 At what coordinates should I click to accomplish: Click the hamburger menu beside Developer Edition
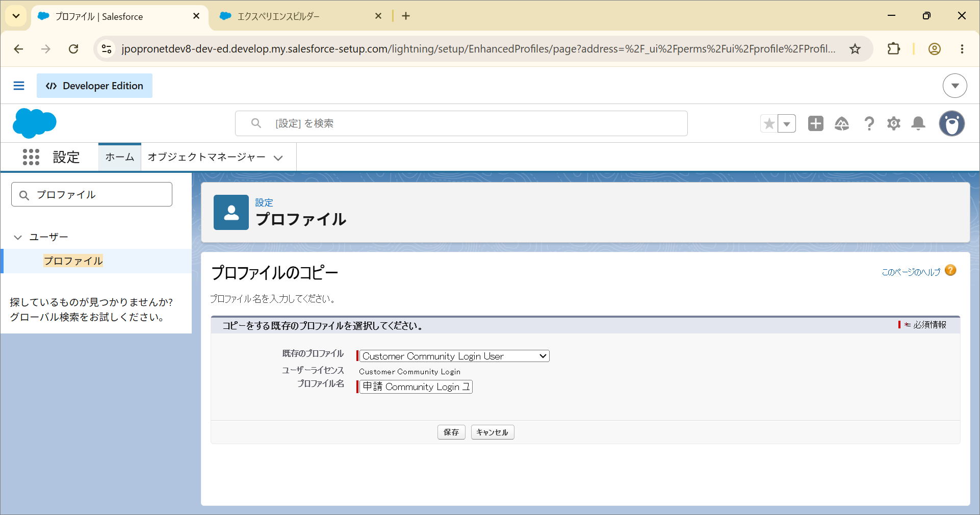pyautogui.click(x=19, y=86)
